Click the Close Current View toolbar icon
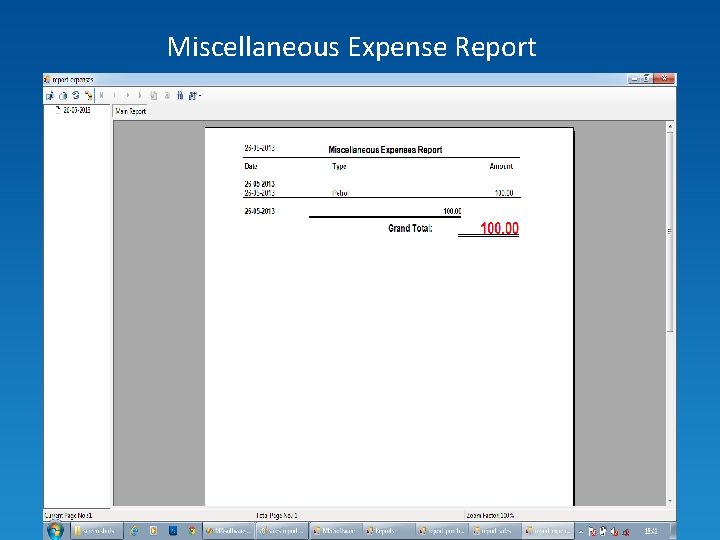 [x=167, y=96]
